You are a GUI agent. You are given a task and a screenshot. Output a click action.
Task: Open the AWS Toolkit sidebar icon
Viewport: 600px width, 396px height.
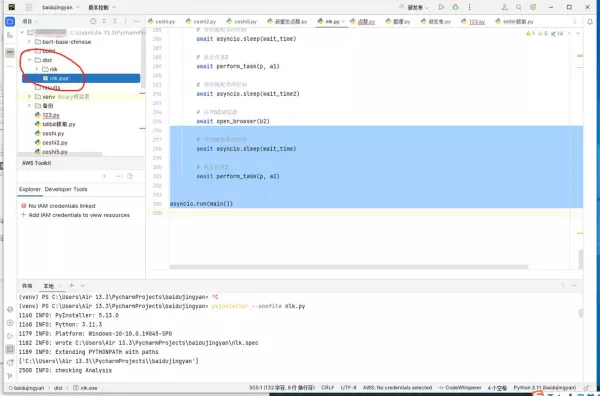10,52
